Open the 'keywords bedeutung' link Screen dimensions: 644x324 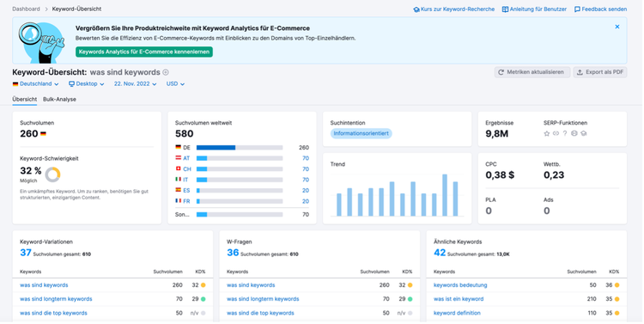click(460, 285)
